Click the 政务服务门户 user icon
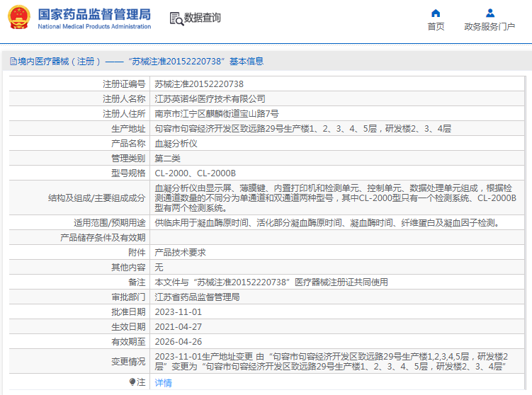The width and height of the screenshot is (532, 395). (490, 13)
